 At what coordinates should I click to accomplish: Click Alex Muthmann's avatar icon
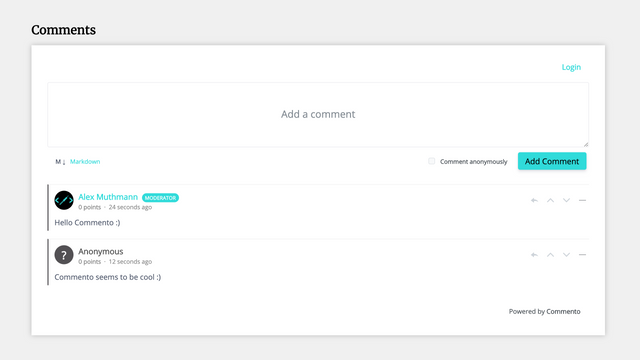point(64,200)
